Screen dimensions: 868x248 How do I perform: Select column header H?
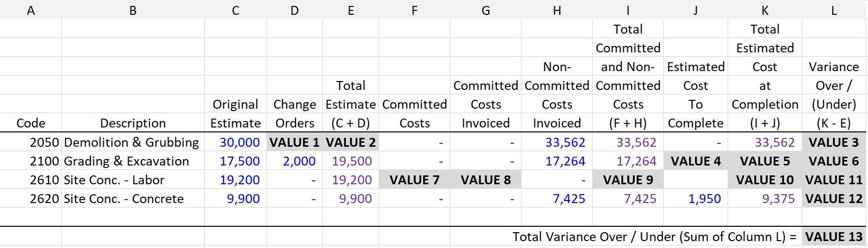[x=557, y=10]
